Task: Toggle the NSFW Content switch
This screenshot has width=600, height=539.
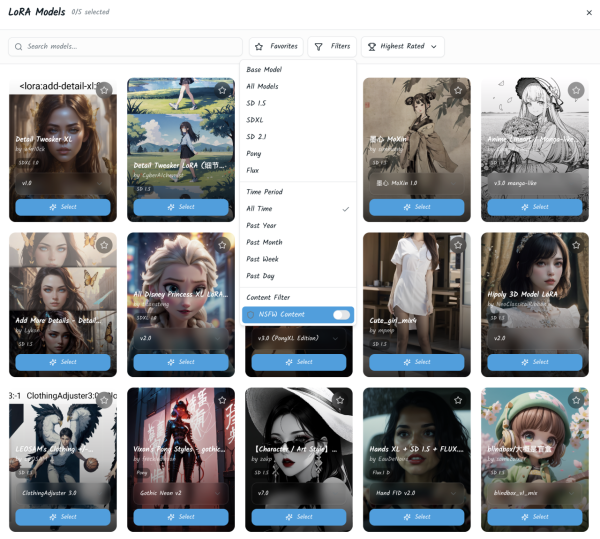Action: click(341, 314)
